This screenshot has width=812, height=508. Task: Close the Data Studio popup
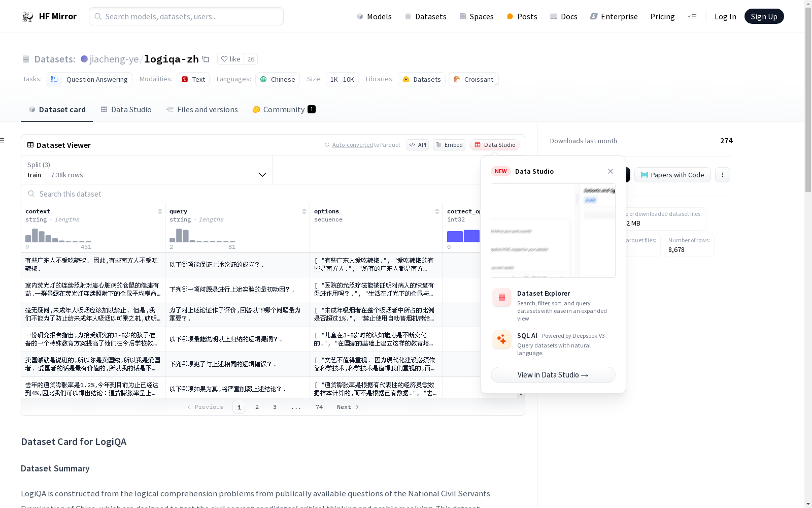click(x=611, y=171)
